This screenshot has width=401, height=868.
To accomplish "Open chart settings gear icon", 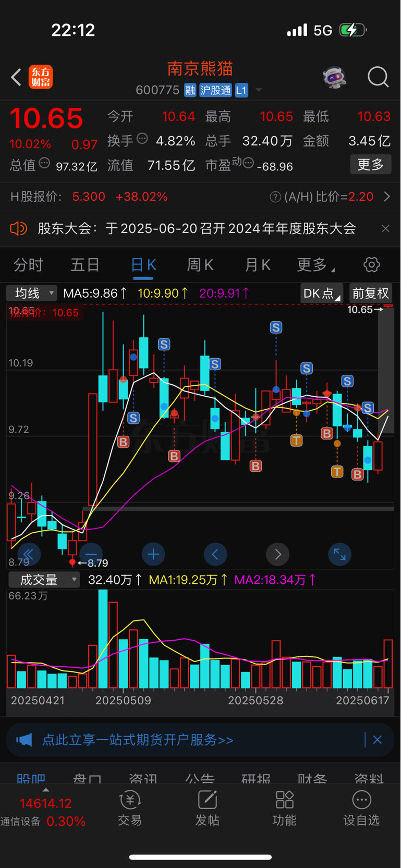I will [x=372, y=265].
